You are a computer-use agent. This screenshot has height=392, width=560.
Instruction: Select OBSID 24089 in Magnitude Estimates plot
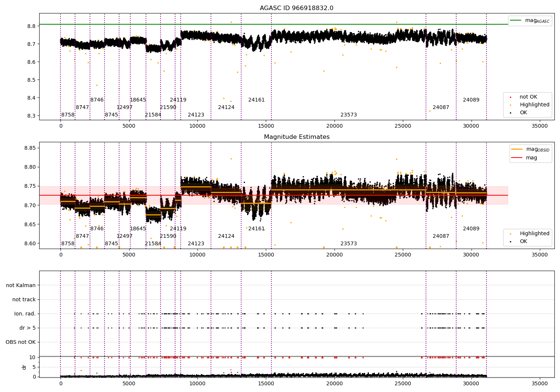(471, 229)
